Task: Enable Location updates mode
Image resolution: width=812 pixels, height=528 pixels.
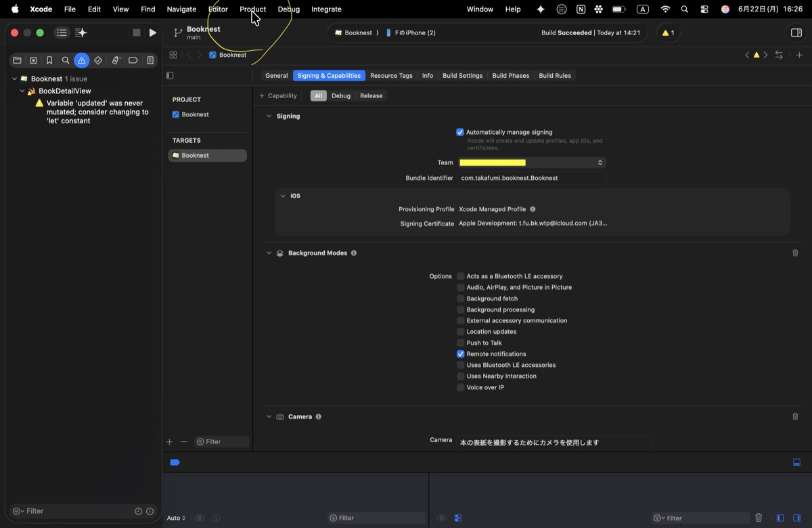Action: point(460,332)
